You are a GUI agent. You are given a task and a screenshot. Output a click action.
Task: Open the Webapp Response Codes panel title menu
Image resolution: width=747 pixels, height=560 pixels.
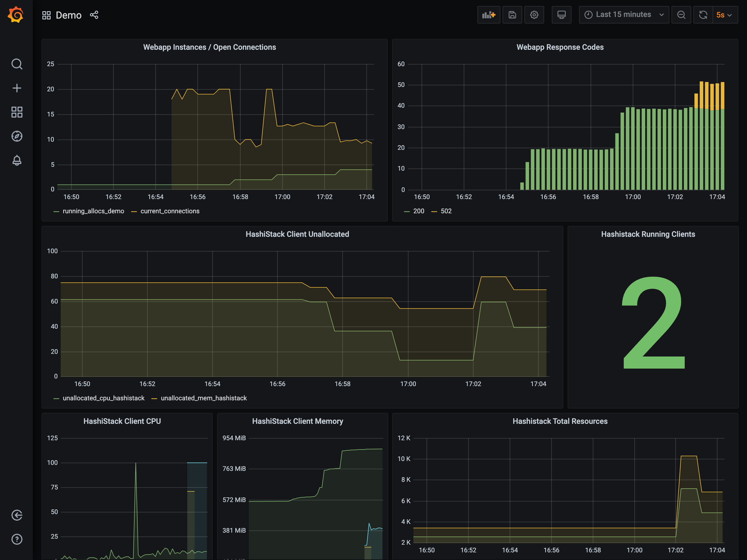tap(560, 47)
